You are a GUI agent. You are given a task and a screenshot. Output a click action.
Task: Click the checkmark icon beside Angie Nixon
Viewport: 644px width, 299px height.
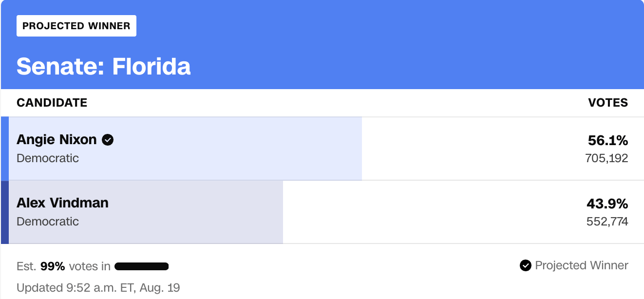pyautogui.click(x=108, y=140)
